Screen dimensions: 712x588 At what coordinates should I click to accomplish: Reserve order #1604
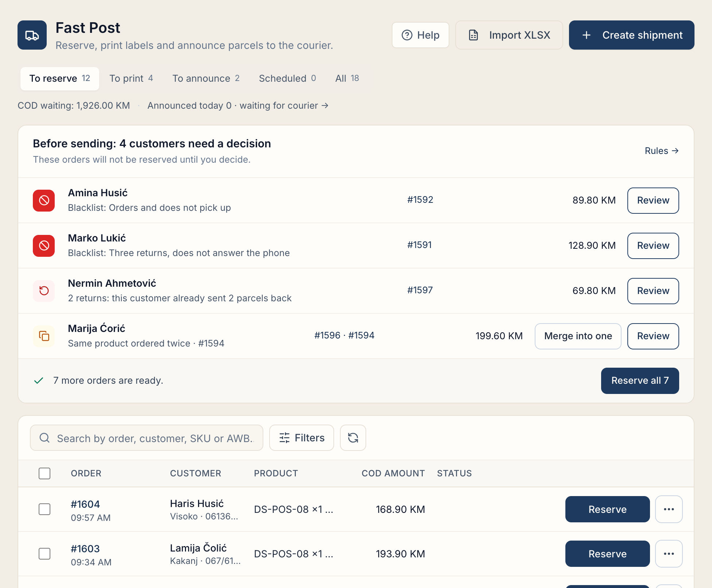click(607, 509)
